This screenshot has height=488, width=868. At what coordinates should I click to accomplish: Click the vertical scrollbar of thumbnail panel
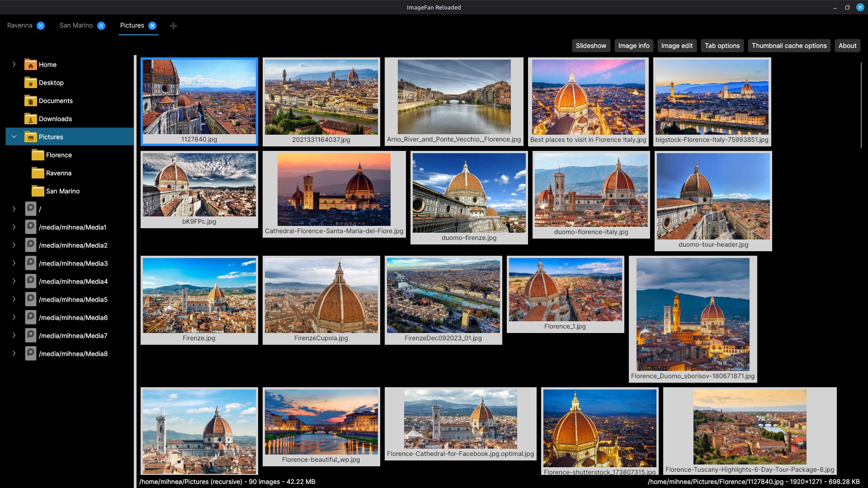861,105
